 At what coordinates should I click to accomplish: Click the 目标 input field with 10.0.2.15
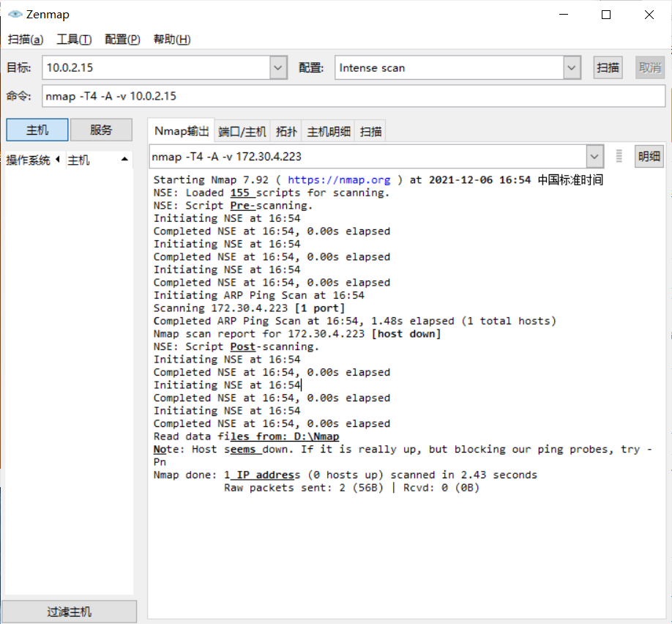pos(156,68)
